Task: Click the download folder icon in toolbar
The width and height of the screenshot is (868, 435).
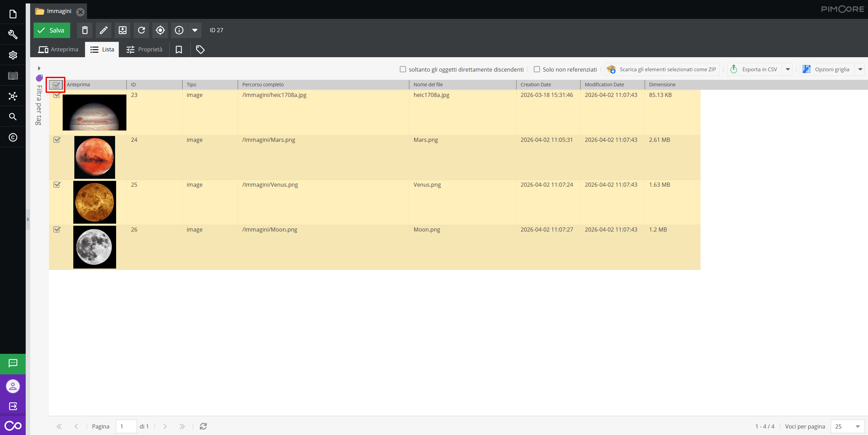Action: pos(122,30)
